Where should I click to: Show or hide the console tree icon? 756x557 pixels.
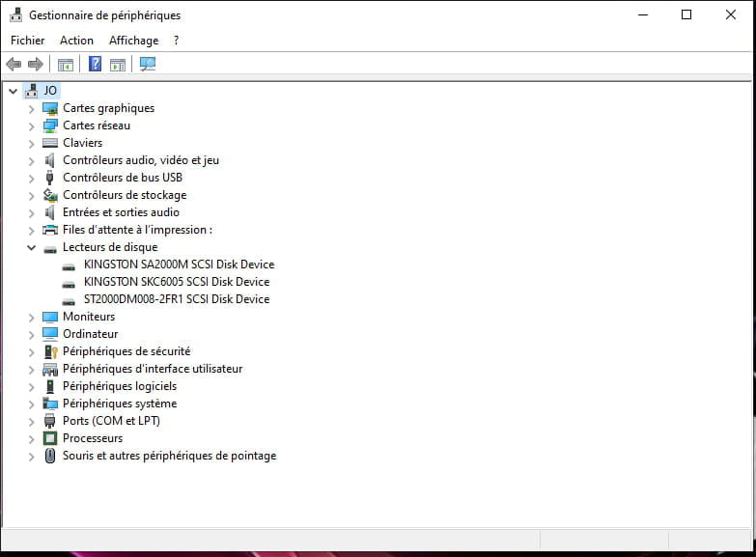coord(66,64)
